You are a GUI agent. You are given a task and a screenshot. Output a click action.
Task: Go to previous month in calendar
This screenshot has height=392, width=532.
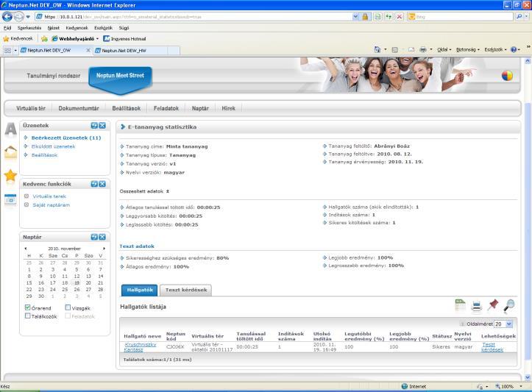point(26,249)
